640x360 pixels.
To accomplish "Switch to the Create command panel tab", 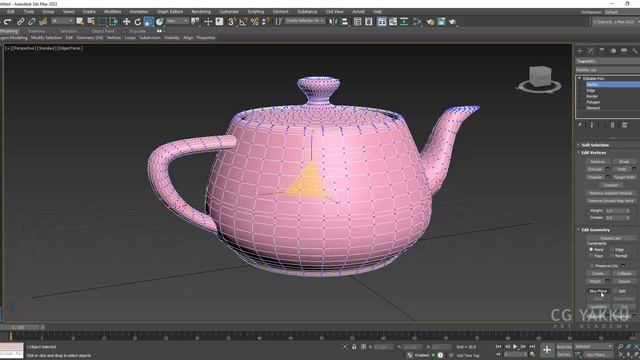I will pyautogui.click(x=580, y=51).
